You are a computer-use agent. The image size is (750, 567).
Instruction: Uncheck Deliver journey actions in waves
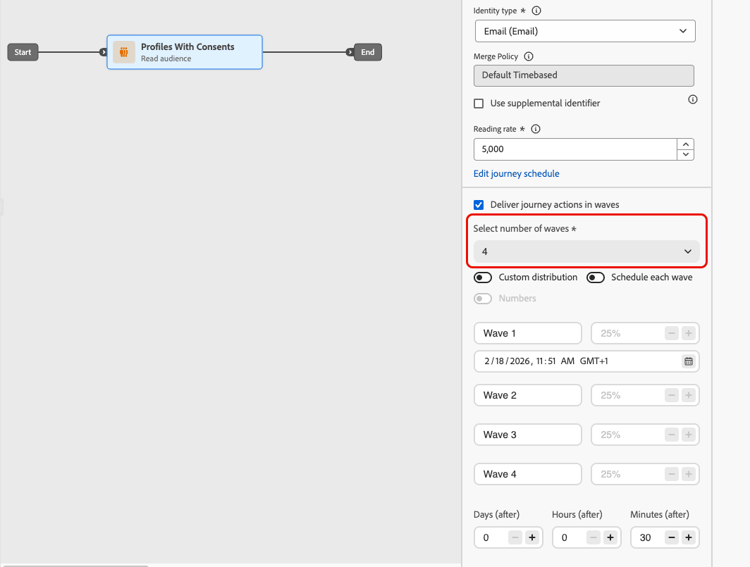[x=478, y=205]
